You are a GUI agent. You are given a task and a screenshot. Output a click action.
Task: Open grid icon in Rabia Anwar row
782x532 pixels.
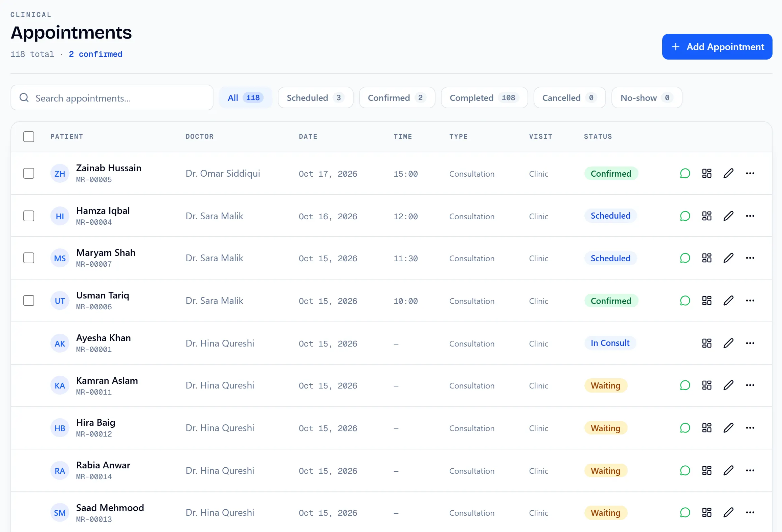coord(707,470)
